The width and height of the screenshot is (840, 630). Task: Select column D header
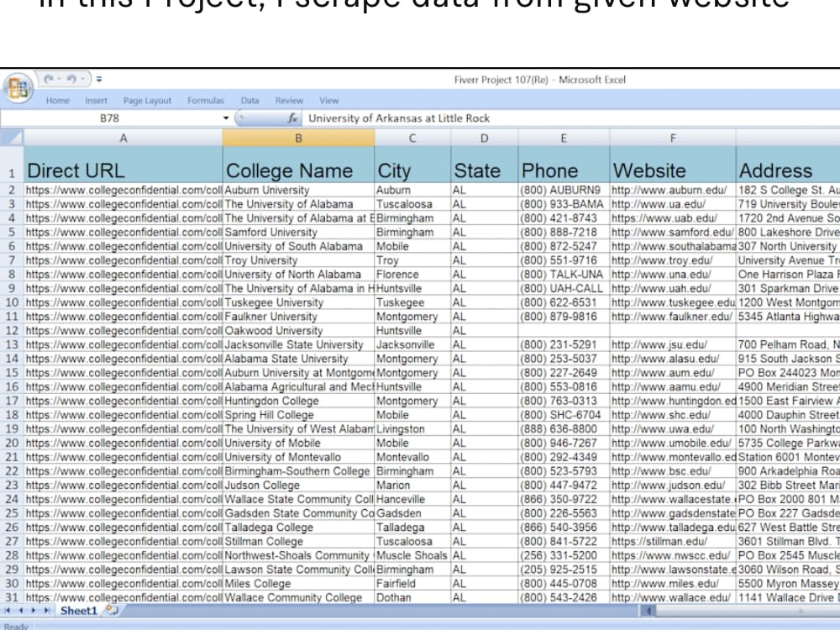[x=485, y=139]
